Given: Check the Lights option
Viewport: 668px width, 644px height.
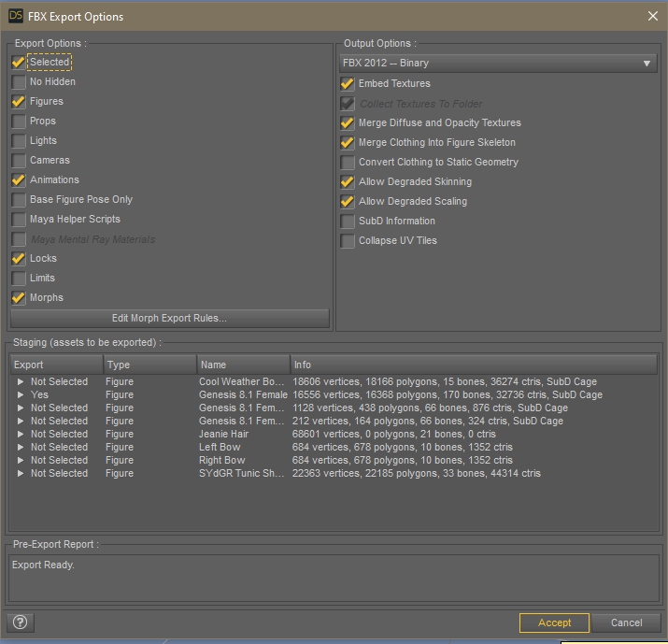Looking at the screenshot, I should pos(19,140).
